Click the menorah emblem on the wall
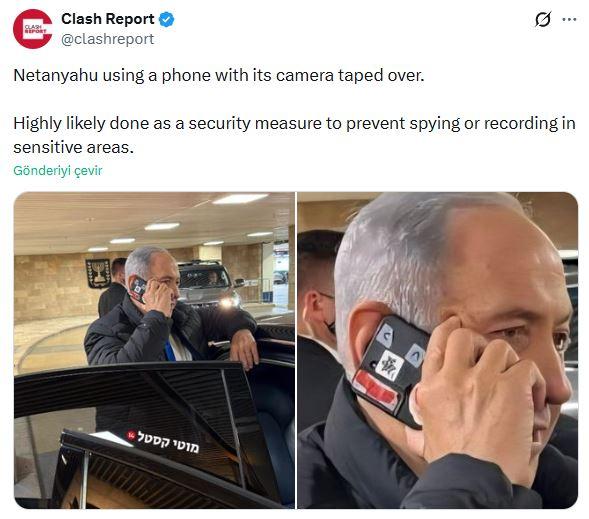589x519 pixels. 98,273
